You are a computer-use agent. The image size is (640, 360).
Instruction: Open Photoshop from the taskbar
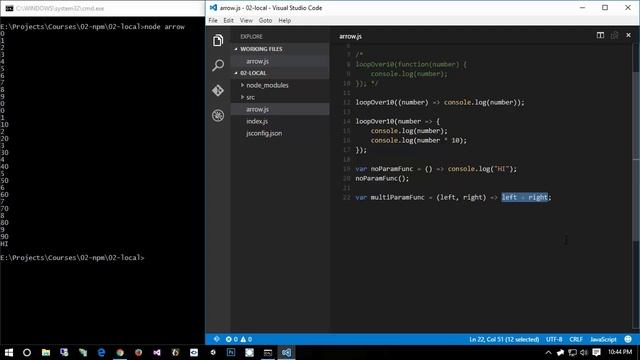click(231, 352)
